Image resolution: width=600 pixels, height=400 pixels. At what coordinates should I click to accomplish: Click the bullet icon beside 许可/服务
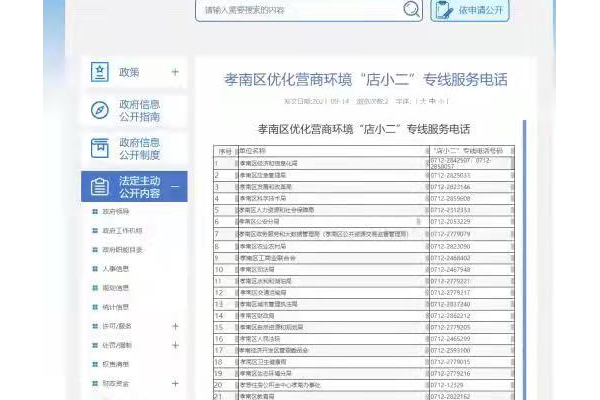(95, 326)
